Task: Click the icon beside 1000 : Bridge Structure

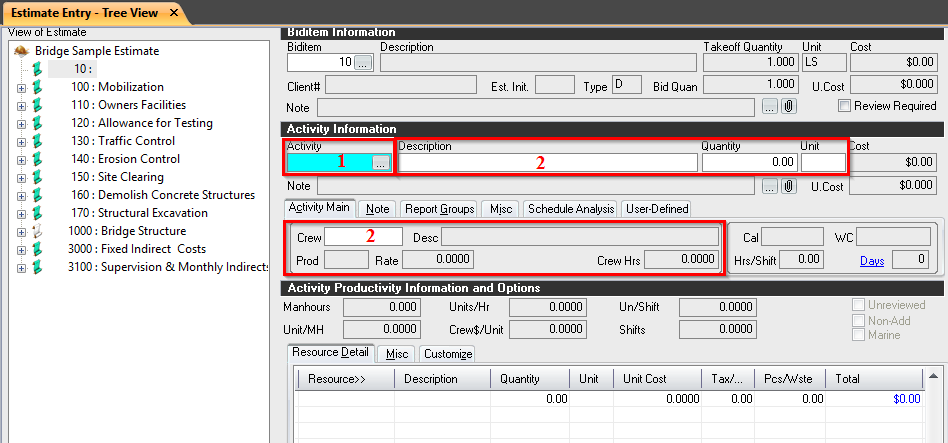Action: (38, 231)
